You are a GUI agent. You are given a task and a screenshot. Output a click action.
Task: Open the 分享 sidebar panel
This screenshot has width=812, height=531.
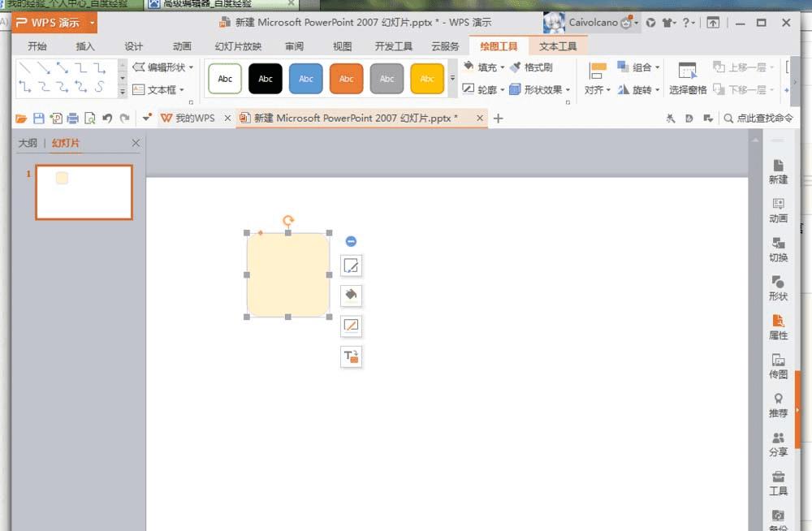(x=778, y=444)
